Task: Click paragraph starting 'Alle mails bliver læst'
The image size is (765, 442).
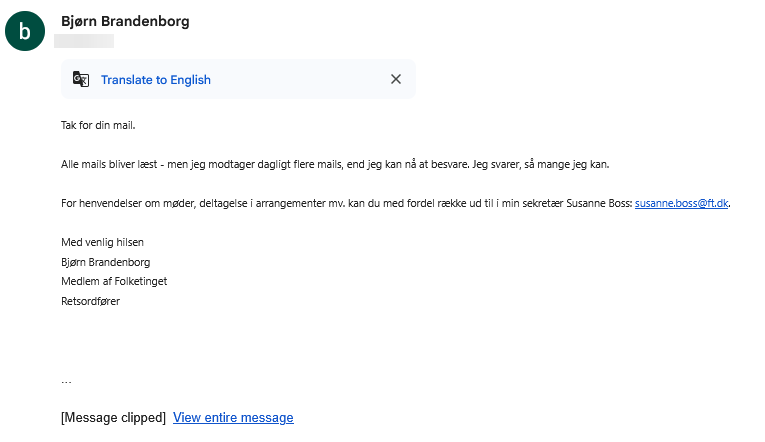Action: 335,164
